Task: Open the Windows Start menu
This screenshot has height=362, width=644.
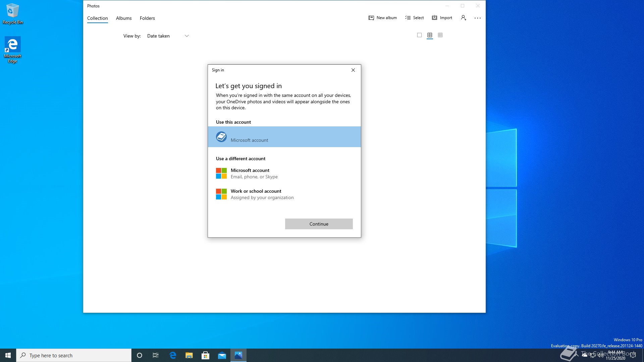Action: [x=8, y=355]
